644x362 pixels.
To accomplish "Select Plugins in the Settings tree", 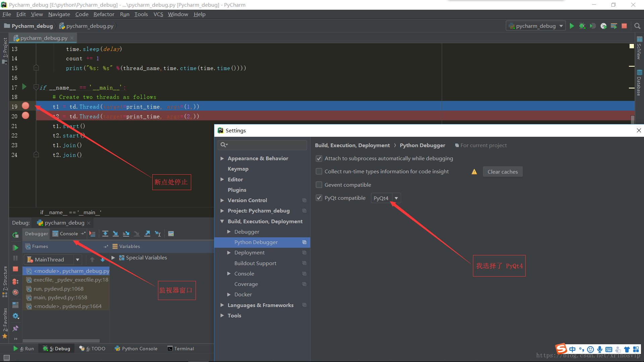I will coord(237,190).
